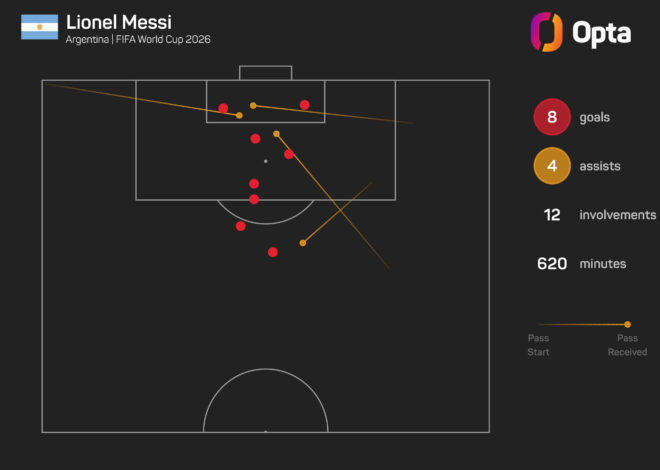The height and width of the screenshot is (470, 660).
Task: Click the Lionel Messi title text
Action: (119, 23)
